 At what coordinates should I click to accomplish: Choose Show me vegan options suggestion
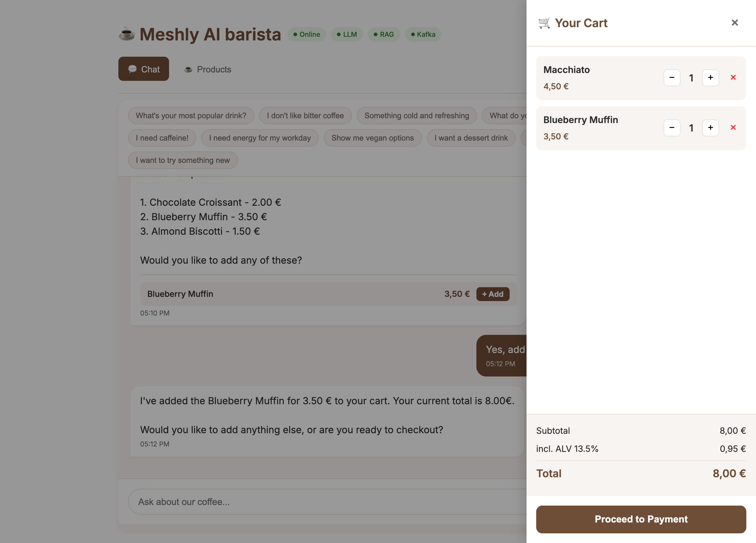coord(372,138)
